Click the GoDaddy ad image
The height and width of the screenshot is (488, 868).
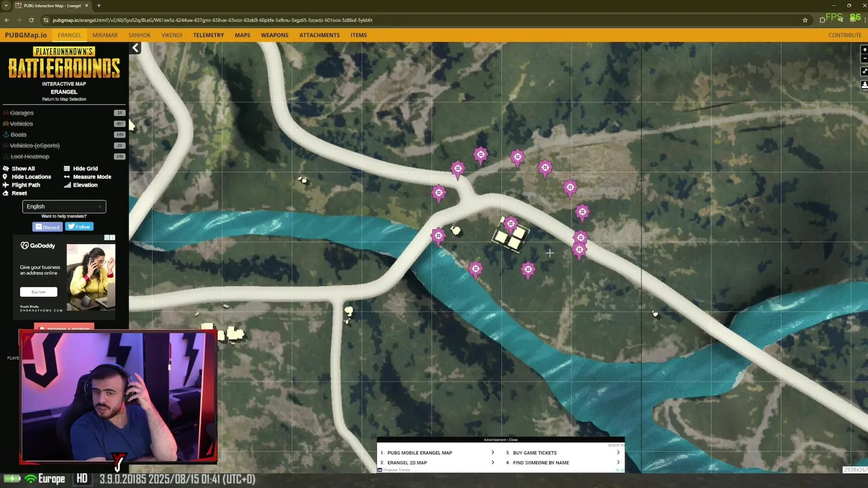(x=91, y=277)
